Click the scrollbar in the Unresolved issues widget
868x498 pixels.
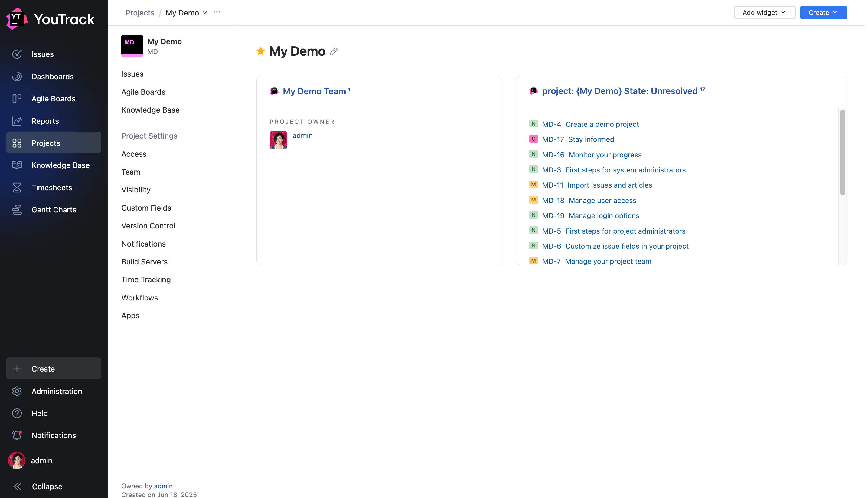(843, 152)
